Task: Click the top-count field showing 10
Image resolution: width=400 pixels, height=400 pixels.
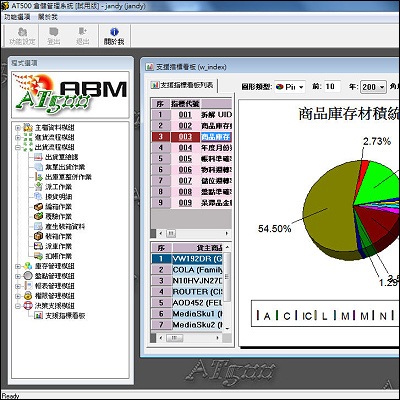Action: pyautogui.click(x=331, y=87)
